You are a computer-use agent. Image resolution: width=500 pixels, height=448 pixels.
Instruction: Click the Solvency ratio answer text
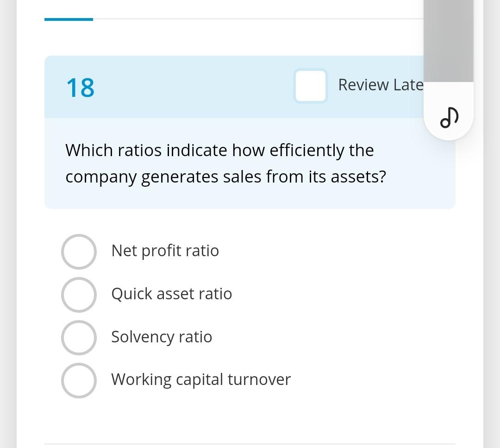[161, 337]
